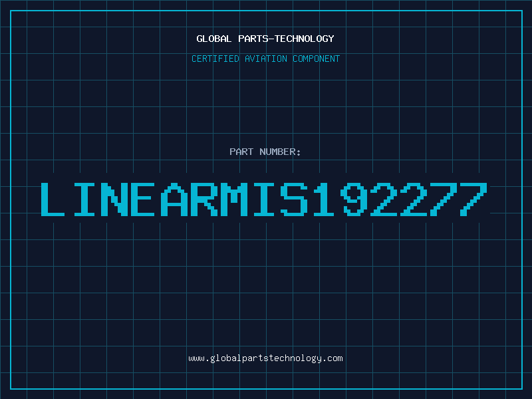
Task: Open the www.globalpartstechnology.com link
Action: coord(265,358)
